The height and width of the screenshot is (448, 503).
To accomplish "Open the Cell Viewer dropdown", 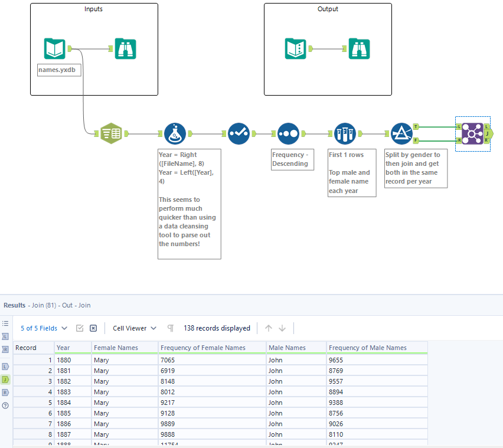I will (x=135, y=328).
